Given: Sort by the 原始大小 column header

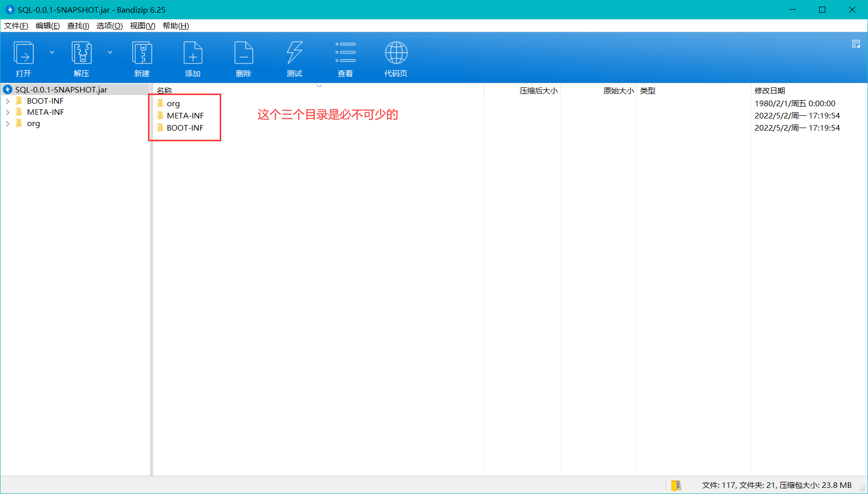Looking at the screenshot, I should 618,91.
